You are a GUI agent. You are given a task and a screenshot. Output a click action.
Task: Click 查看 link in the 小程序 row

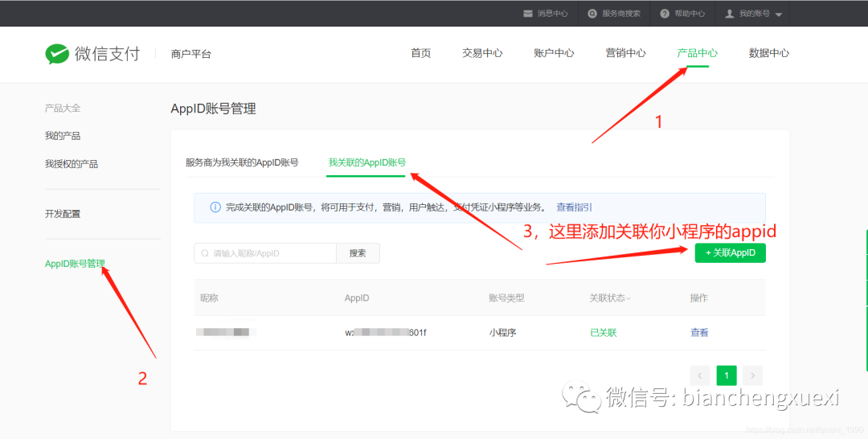[x=699, y=333]
